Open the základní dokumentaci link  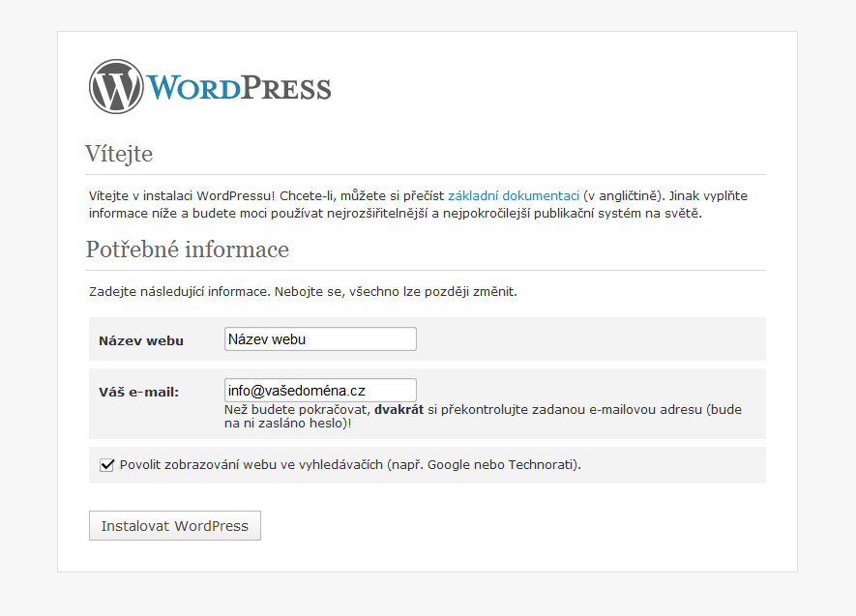(514, 196)
